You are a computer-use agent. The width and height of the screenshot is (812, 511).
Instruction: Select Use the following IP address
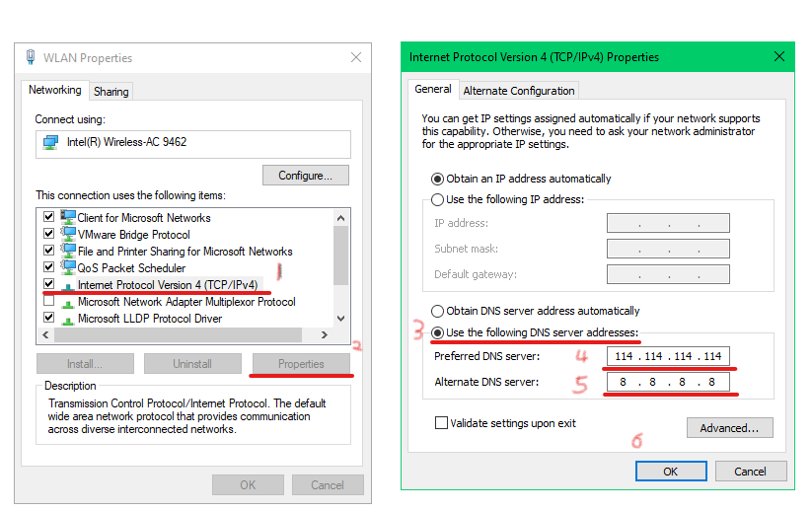coord(438,200)
